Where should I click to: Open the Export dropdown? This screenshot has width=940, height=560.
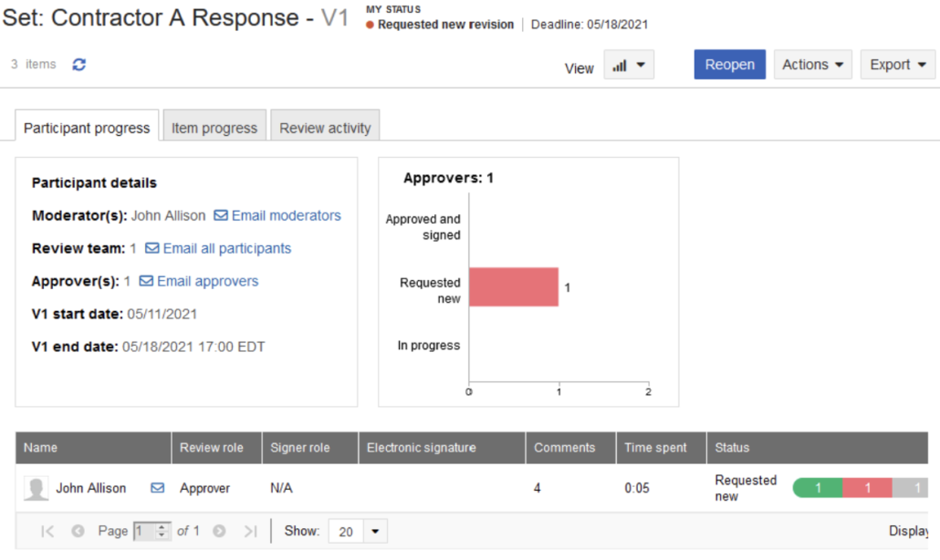(897, 64)
